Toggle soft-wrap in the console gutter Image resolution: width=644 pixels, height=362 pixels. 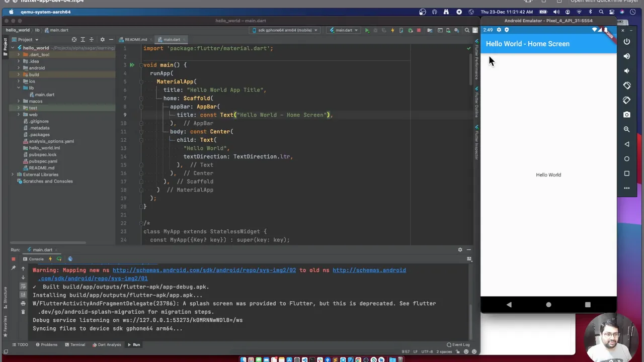[x=23, y=287]
